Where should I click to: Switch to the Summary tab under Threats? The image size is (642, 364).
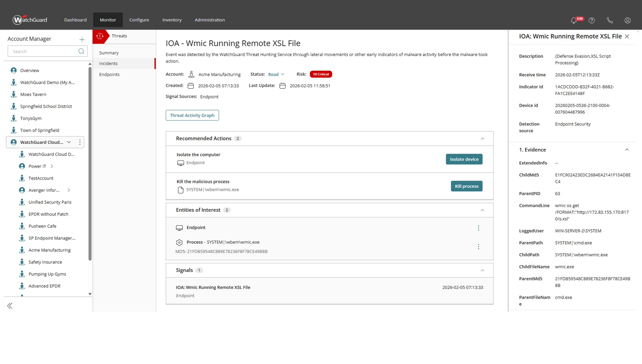click(x=109, y=53)
